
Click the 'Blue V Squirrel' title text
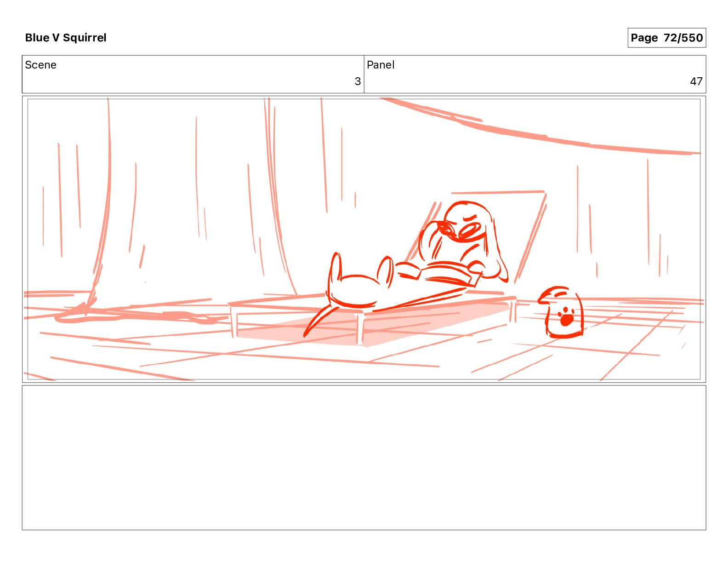pyautogui.click(x=66, y=38)
